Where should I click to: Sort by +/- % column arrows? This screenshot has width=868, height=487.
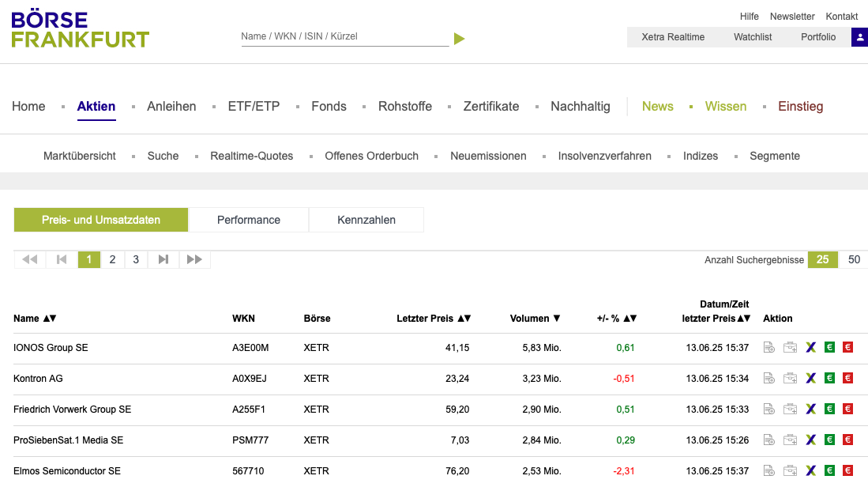(630, 318)
